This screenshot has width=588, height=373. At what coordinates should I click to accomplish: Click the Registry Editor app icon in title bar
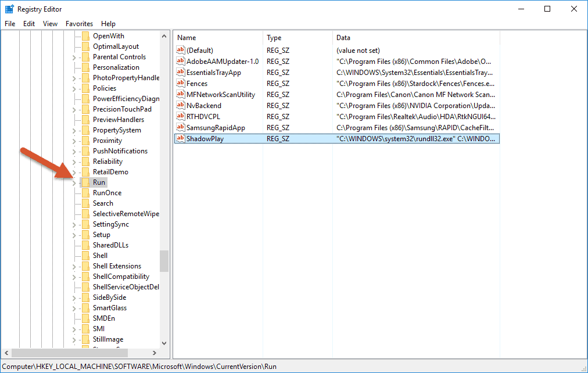pos(9,9)
